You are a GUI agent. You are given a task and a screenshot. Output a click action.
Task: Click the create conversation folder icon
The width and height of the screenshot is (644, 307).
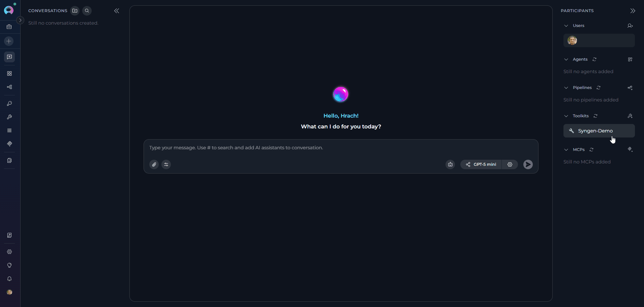coord(75,11)
